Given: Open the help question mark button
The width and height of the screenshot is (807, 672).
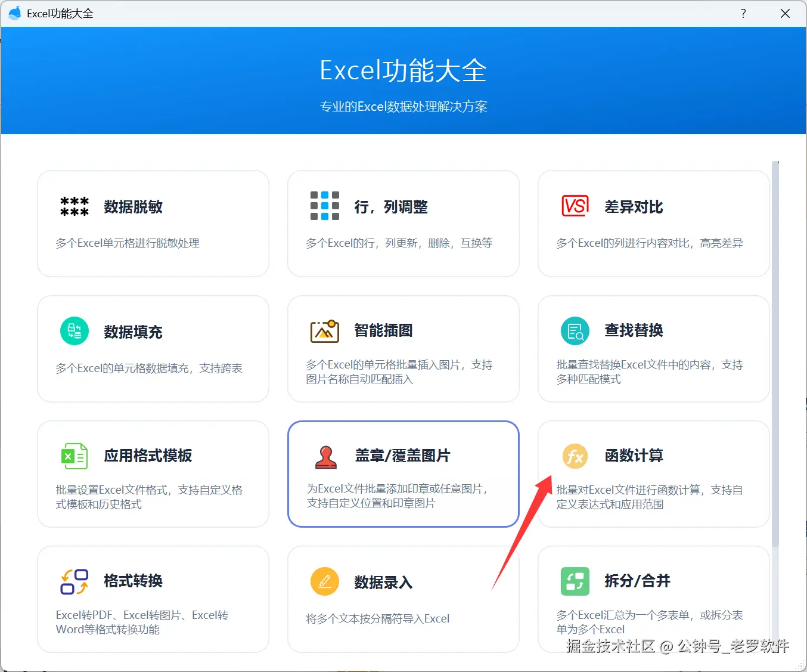Looking at the screenshot, I should pyautogui.click(x=743, y=13).
